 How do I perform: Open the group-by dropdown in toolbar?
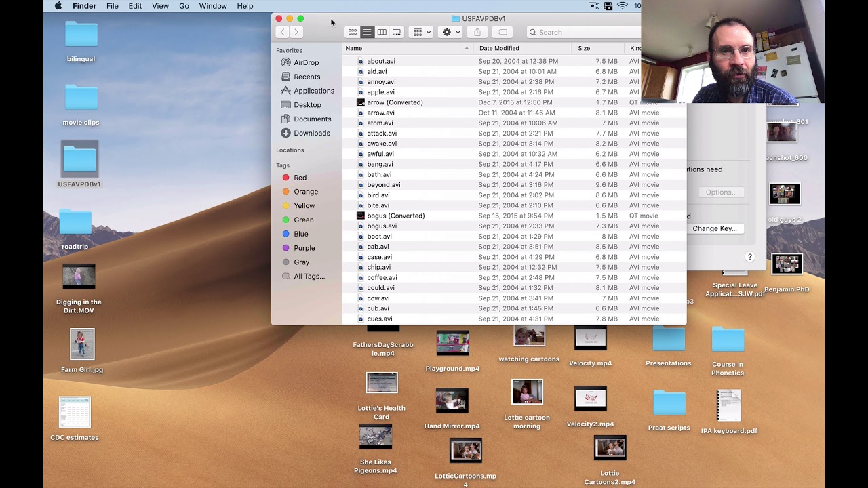[x=421, y=32]
